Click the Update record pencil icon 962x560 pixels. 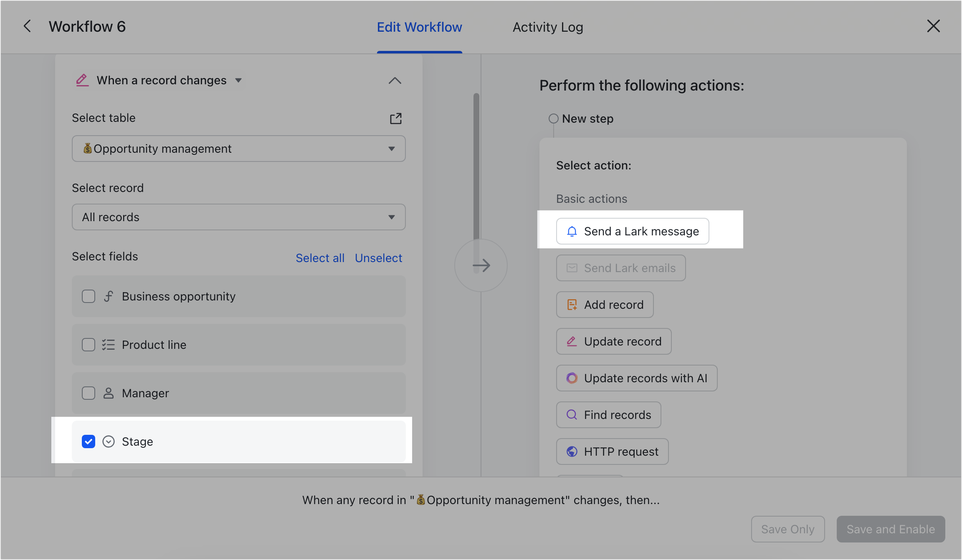(x=572, y=341)
